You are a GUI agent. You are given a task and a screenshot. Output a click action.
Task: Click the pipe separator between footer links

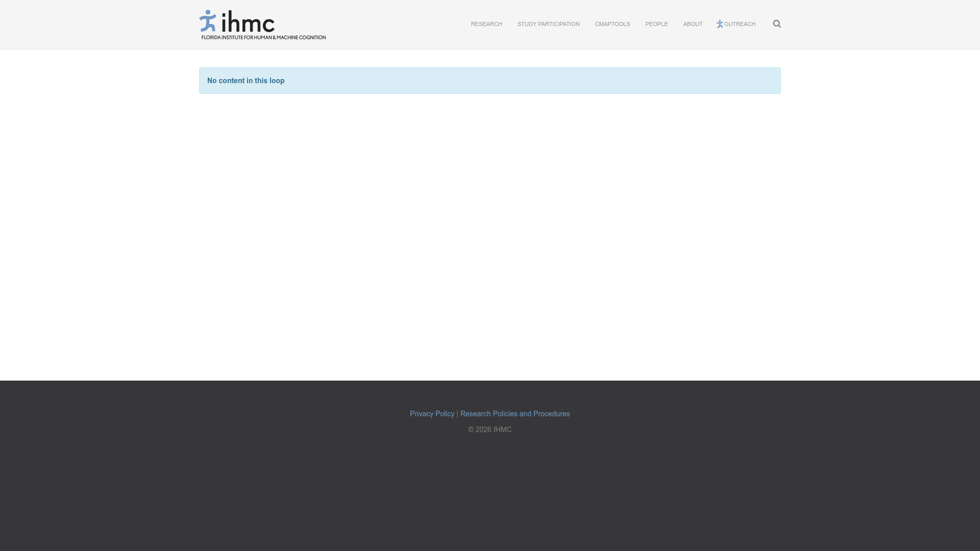coord(457,414)
